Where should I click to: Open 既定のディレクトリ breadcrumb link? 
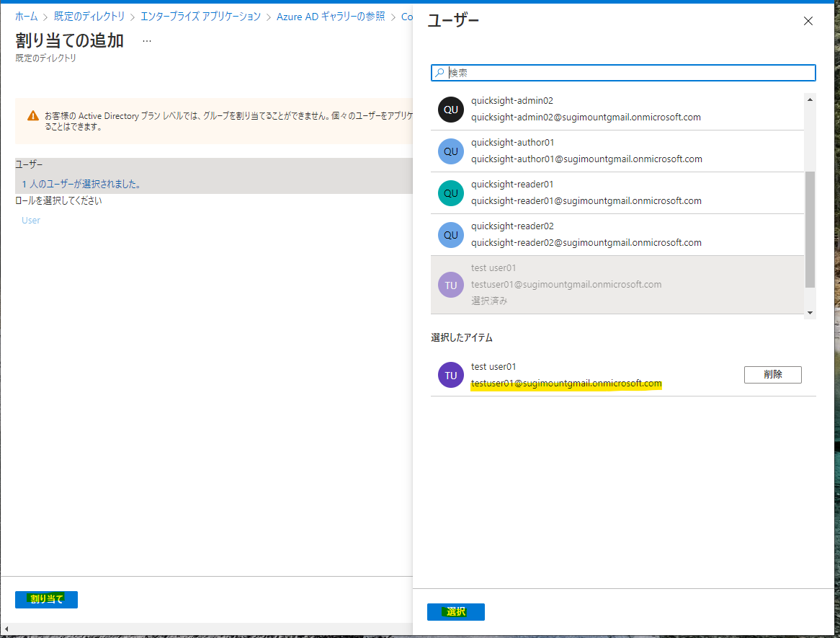coord(89,17)
